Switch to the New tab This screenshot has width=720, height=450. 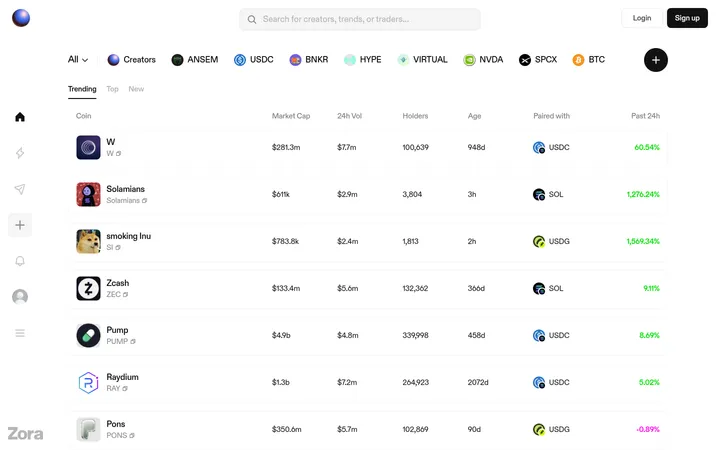click(136, 89)
